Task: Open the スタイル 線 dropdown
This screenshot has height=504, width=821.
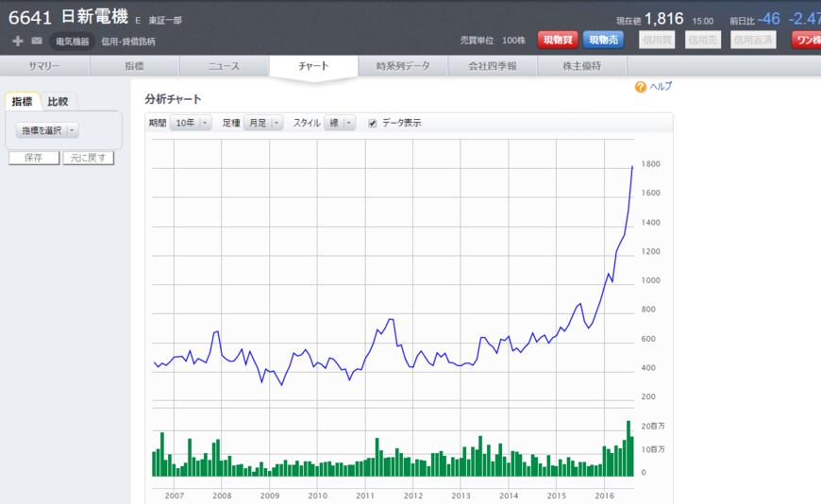Action: [x=340, y=123]
